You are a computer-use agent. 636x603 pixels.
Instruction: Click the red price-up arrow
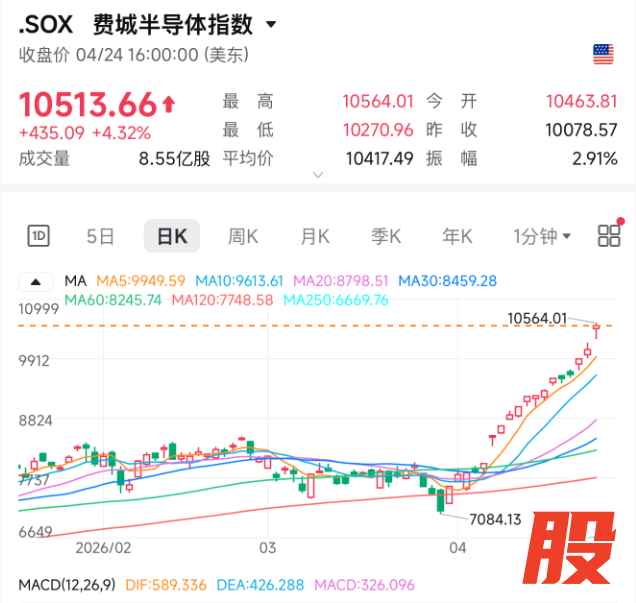point(168,103)
